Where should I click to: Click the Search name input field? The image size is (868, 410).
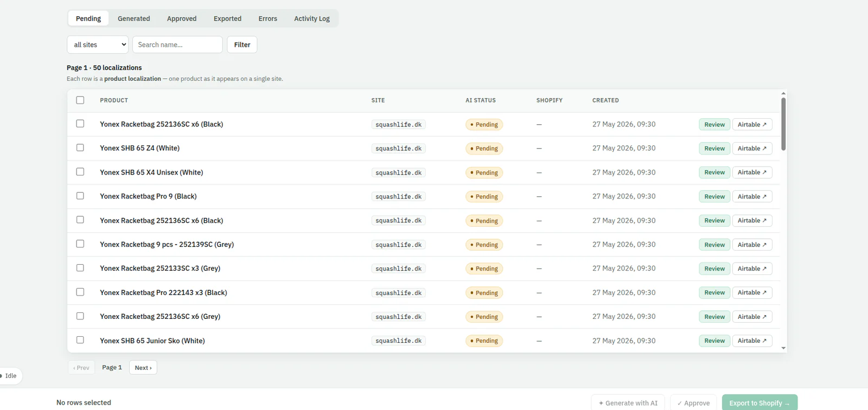pos(177,44)
